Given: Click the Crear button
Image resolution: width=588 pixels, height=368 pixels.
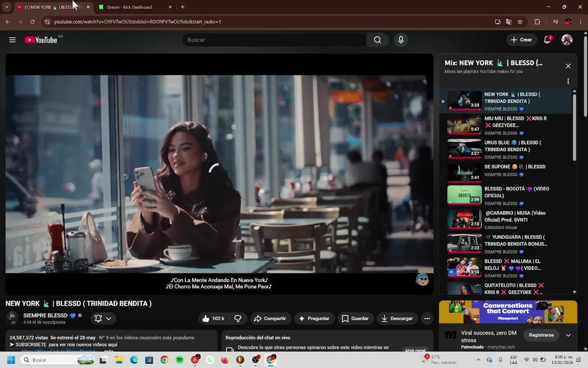Looking at the screenshot, I should tap(522, 40).
